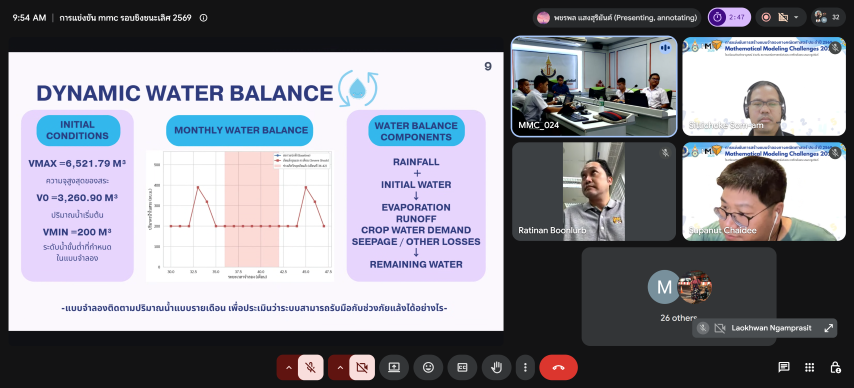Open meeting details info icon

(x=204, y=17)
